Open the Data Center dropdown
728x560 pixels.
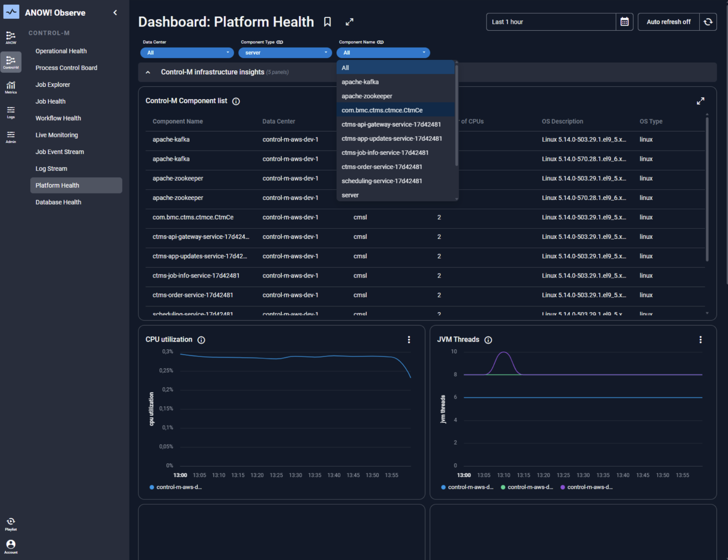click(187, 53)
